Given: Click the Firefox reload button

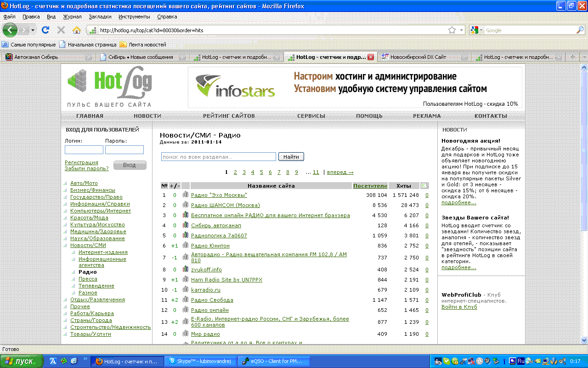Looking at the screenshot, I should point(45,30).
